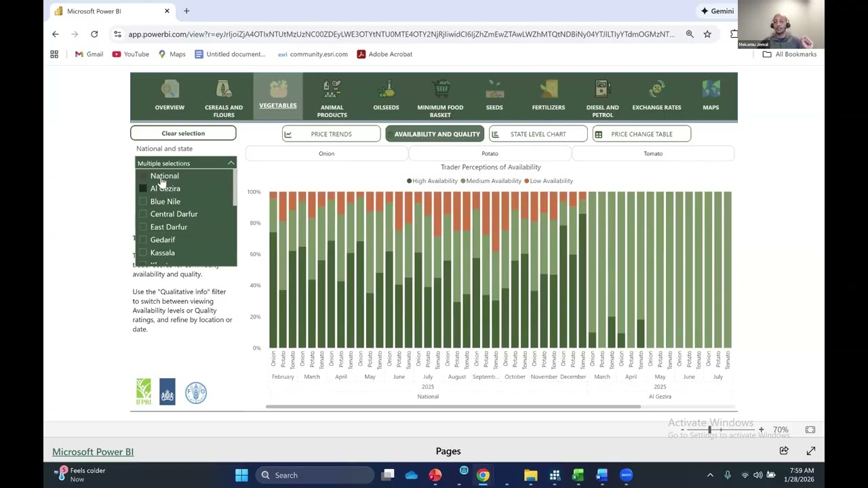Screen dimensions: 868x488
Task: Reload the Power BI page
Action: click(x=94, y=34)
